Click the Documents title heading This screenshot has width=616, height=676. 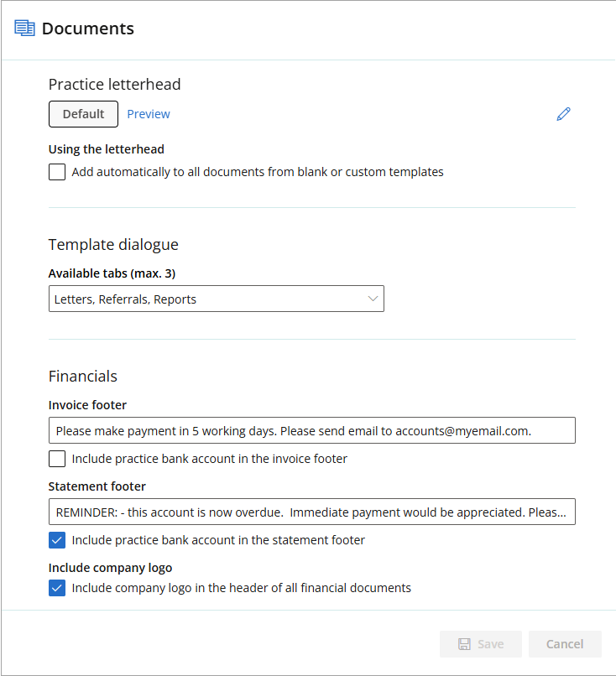click(88, 29)
